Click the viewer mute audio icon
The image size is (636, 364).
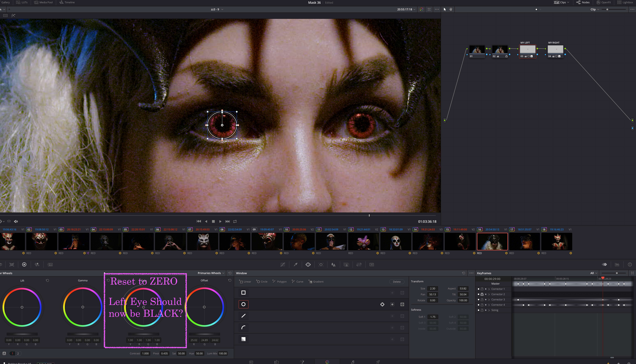point(16,221)
